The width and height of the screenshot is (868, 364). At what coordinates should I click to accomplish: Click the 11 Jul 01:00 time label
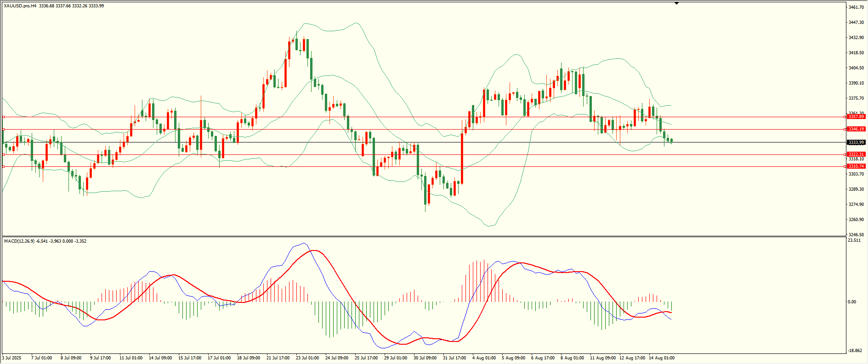click(131, 358)
